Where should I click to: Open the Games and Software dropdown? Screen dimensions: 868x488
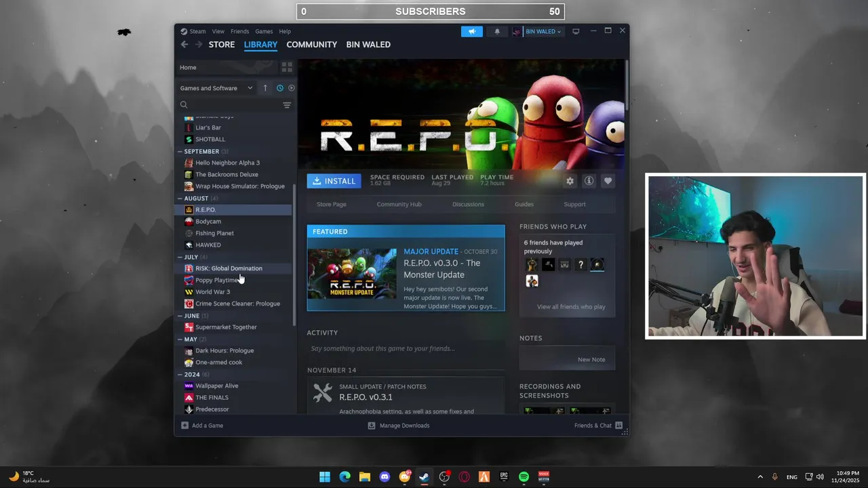click(x=216, y=88)
